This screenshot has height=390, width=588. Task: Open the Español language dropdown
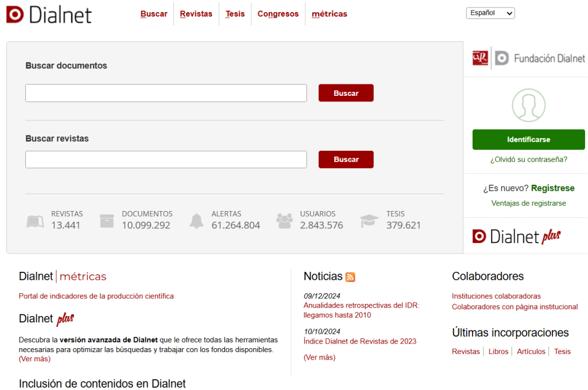click(x=490, y=13)
